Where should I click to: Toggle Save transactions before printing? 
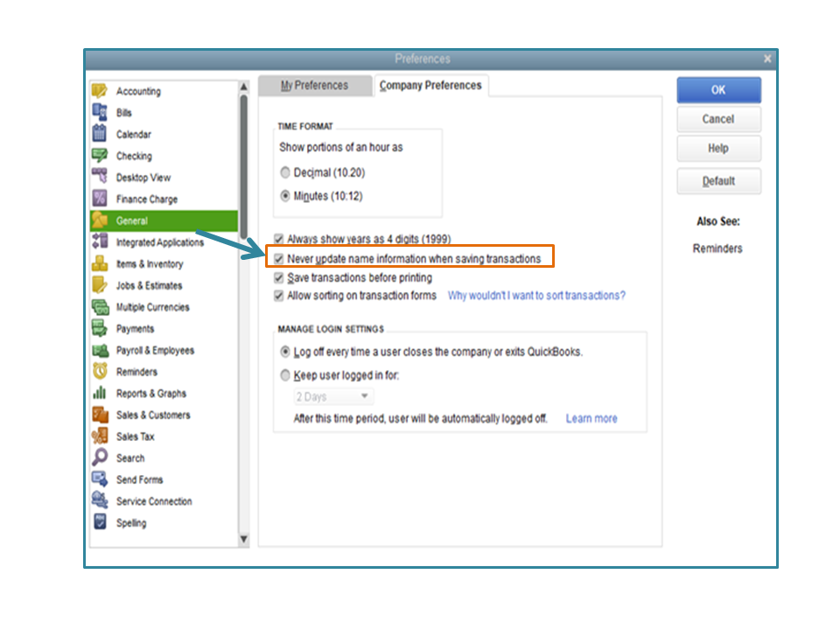click(x=278, y=277)
